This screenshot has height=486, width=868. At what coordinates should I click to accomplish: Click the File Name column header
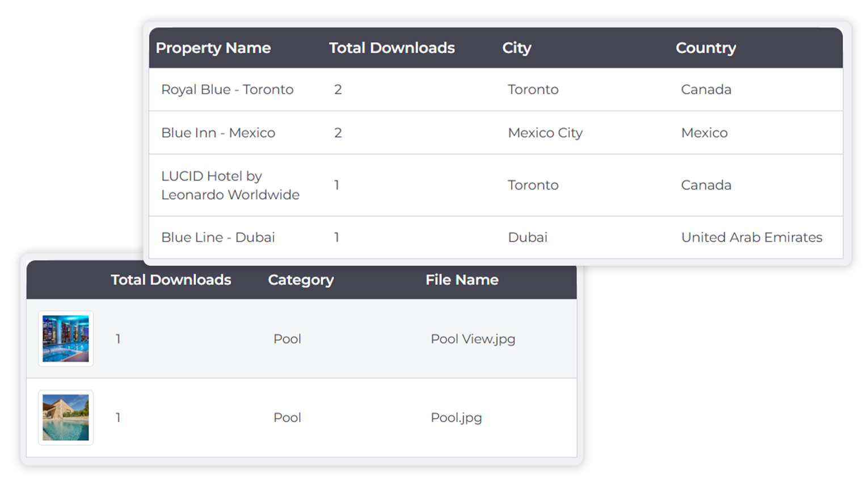[462, 280]
